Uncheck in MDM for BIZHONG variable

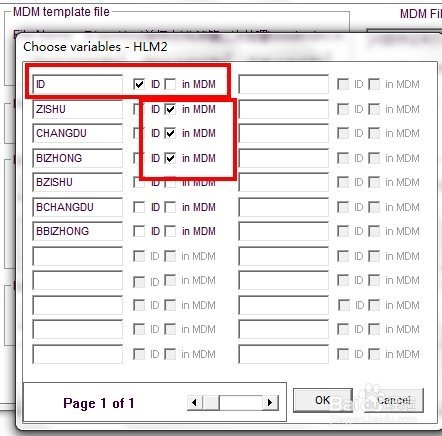click(170, 158)
